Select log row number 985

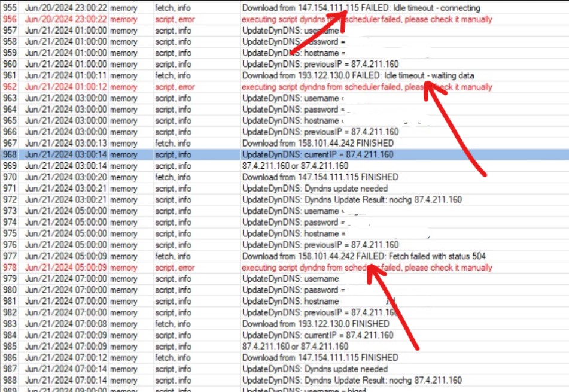[10, 346]
